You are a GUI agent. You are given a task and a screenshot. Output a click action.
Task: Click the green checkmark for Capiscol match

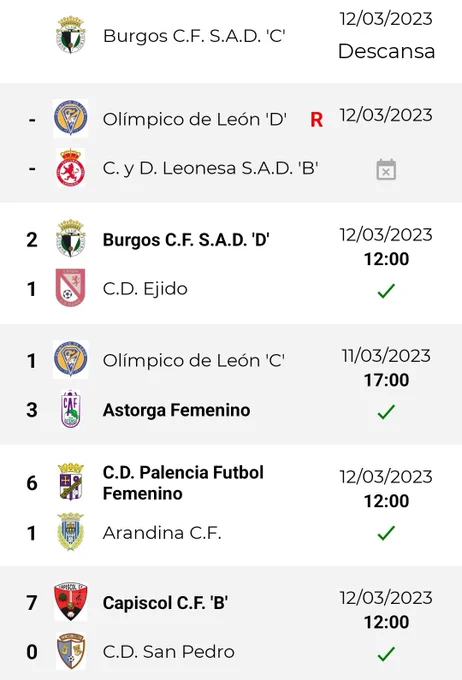(x=386, y=654)
